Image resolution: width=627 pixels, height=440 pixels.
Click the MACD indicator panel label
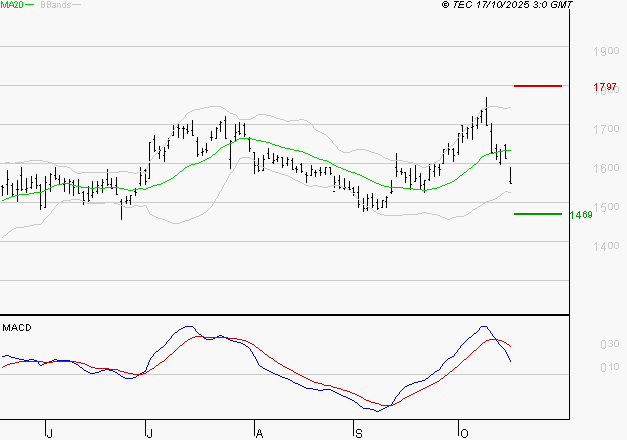point(17,327)
